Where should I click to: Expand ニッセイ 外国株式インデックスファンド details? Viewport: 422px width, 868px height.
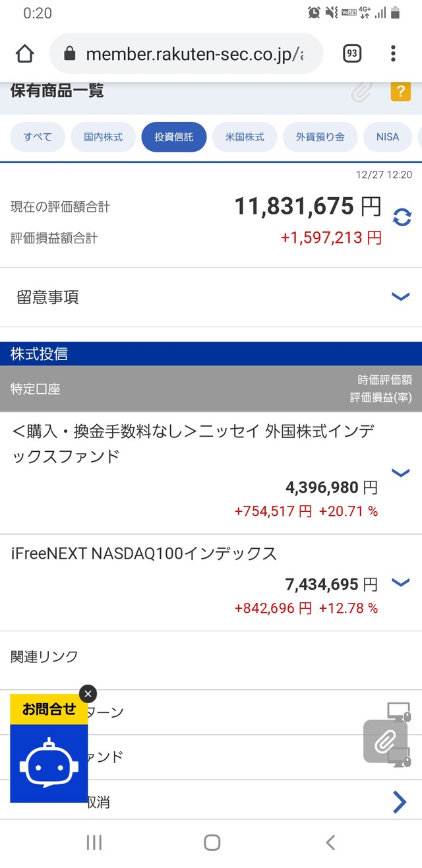400,472
